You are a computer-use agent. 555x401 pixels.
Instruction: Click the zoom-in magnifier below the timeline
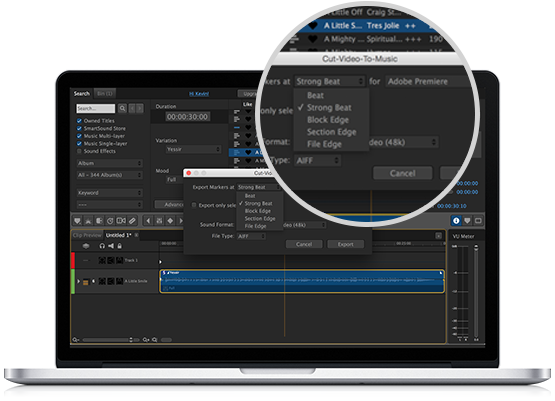pos(146,340)
